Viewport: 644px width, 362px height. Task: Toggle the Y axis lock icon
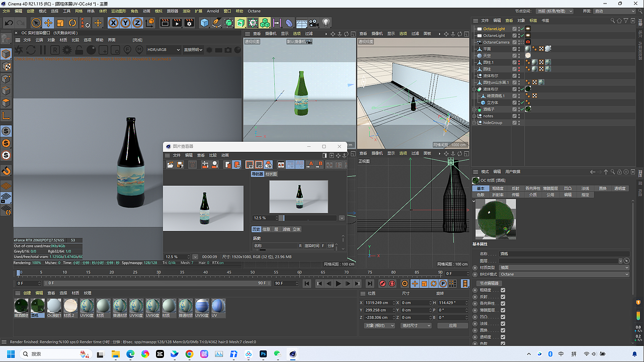tap(125, 22)
